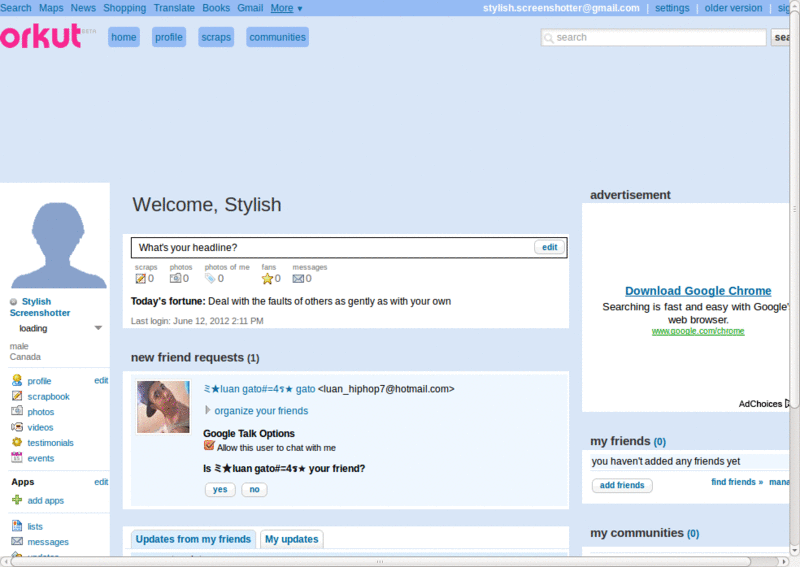The height and width of the screenshot is (567, 800).
Task: Open the home tab
Action: [123, 37]
